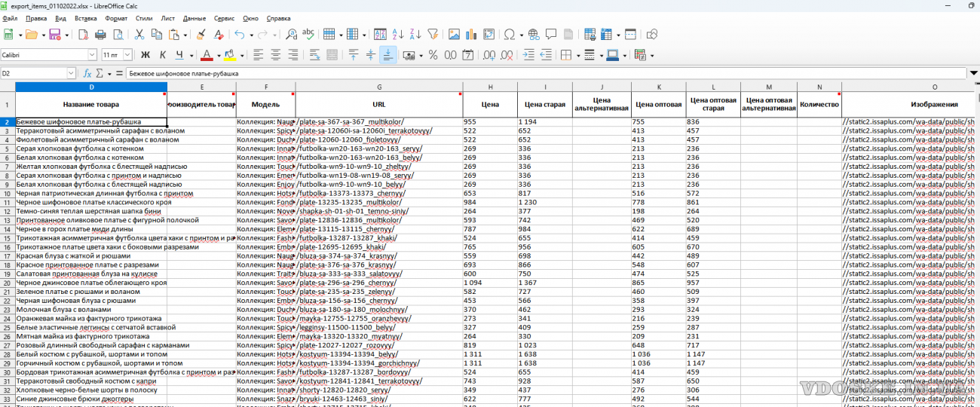Expand the font size dropdown showing 11 пт
Screen dimensions: 980x407
pos(127,55)
